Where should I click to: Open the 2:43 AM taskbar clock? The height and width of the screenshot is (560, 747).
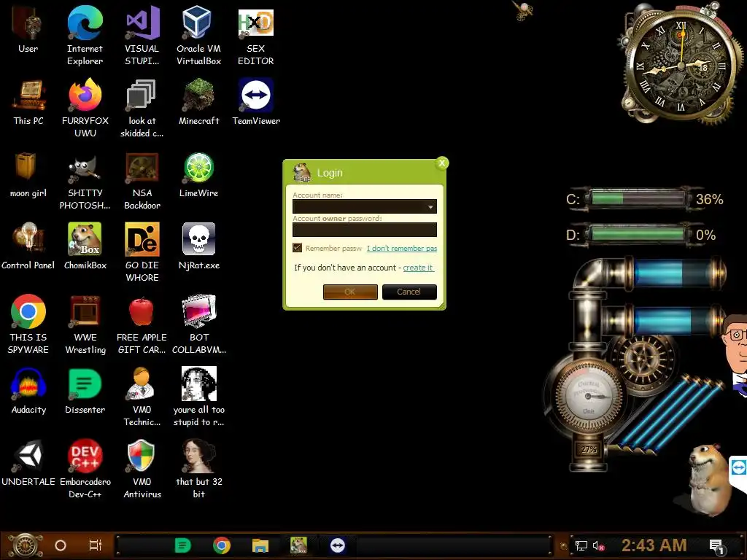654,545
